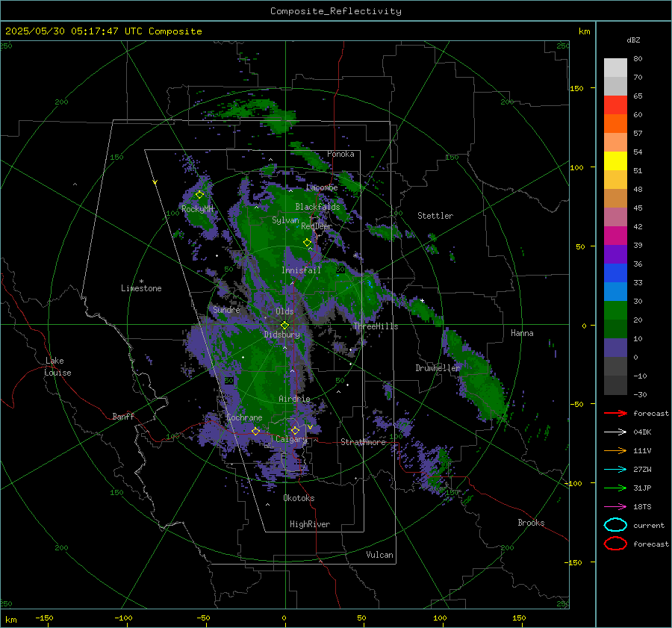Pick the light blue 30-33 dBZ swatch
The image size is (672, 628).
coord(615,291)
